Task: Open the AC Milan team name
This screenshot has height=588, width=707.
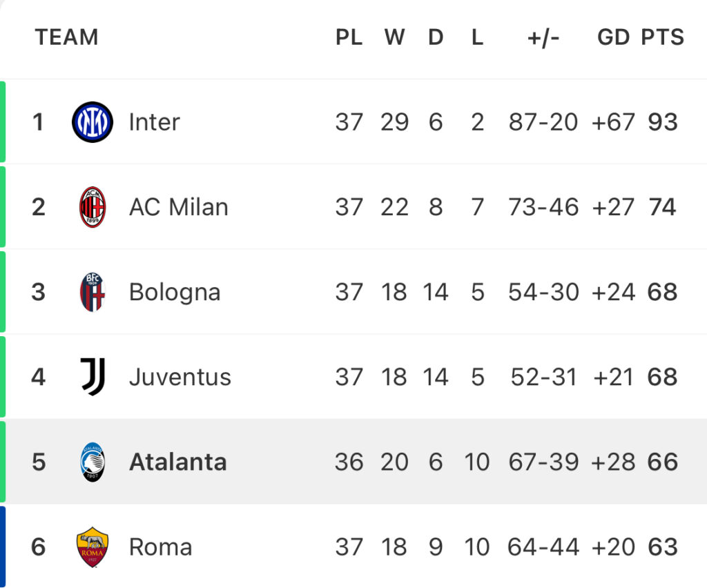Action: tap(179, 207)
